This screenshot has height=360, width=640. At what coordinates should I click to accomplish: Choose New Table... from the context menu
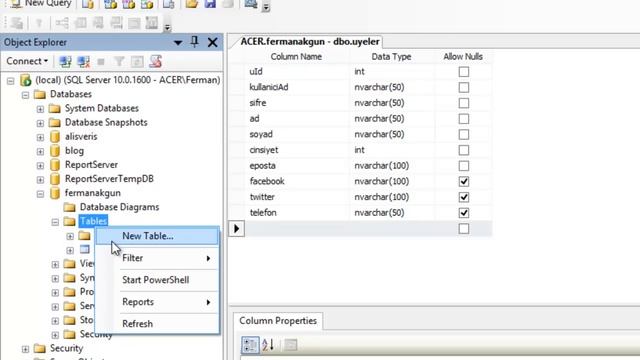[x=157, y=236]
